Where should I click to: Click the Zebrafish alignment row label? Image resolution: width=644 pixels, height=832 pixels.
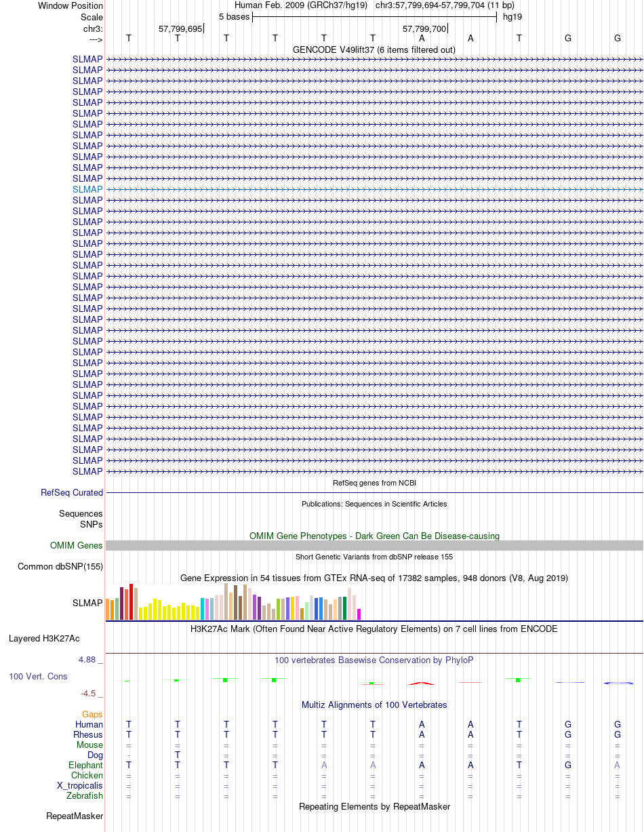[85, 795]
